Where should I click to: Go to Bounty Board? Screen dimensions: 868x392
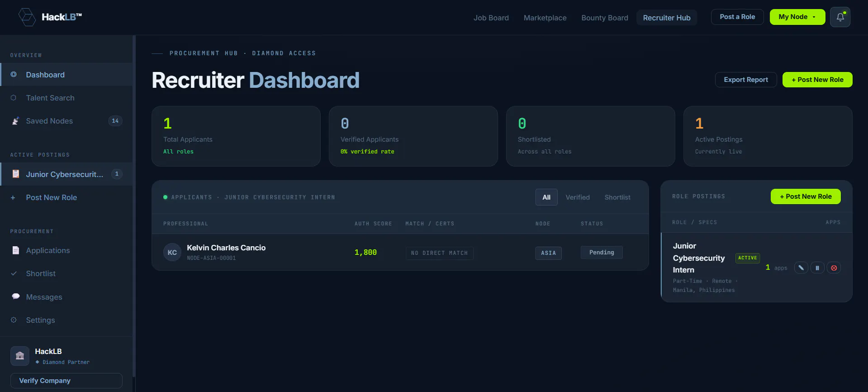(604, 18)
